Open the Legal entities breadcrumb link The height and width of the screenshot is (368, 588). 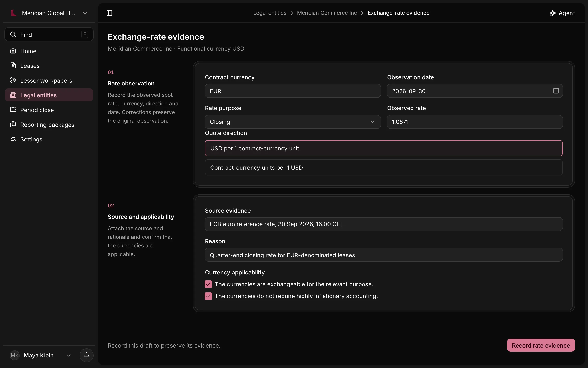(x=270, y=13)
